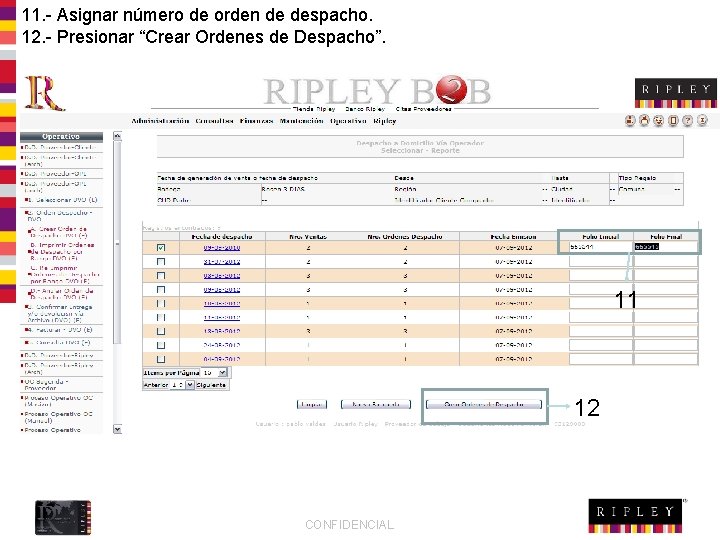Check the box for row 18-08-2012
Image resolution: width=720 pixels, height=540 pixels.
(161, 331)
